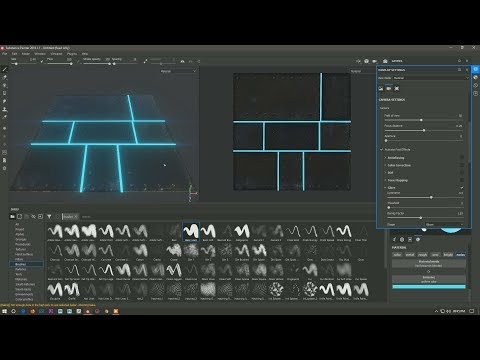Viewport: 480px width, 360px height.
Task: Open Display Settings from the right dock
Action: click(476, 69)
